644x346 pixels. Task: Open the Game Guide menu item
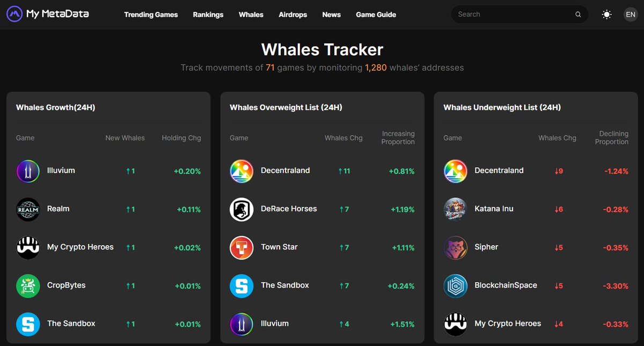(376, 14)
